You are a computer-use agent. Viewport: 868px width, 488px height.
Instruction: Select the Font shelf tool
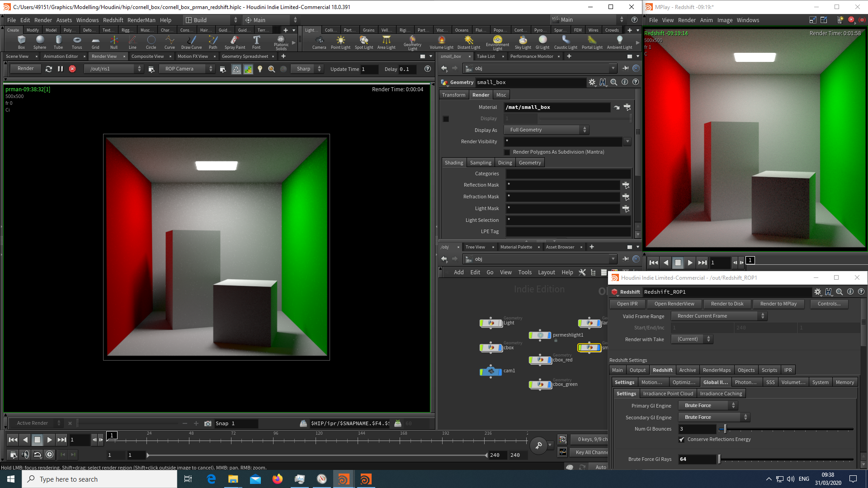pos(256,42)
